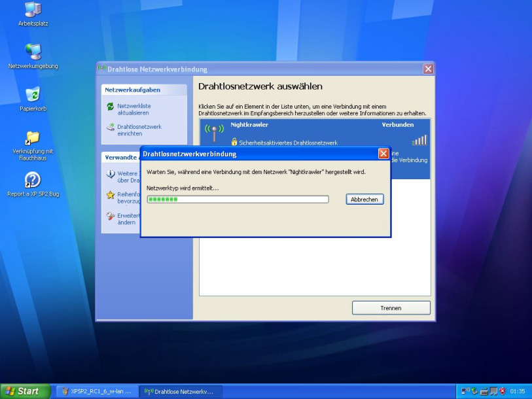The image size is (532, 399).
Task: Select Netzwerkumgebung desktop icon
Action: coord(33,52)
